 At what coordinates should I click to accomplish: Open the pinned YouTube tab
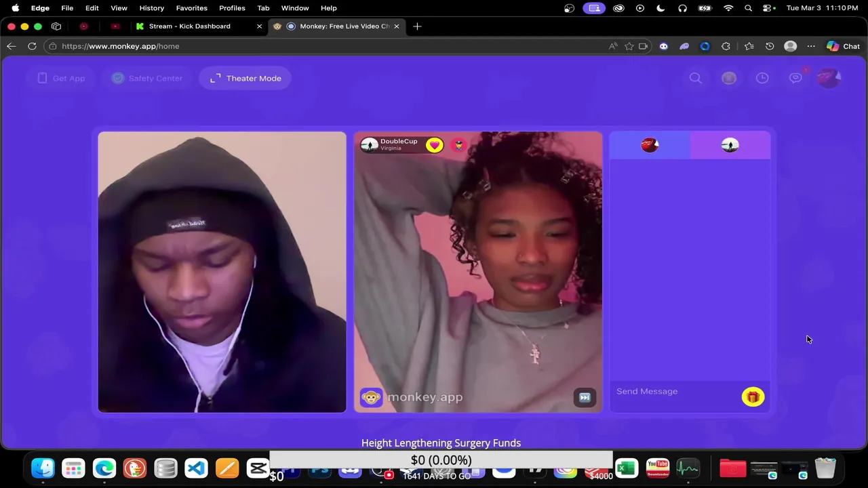(115, 26)
